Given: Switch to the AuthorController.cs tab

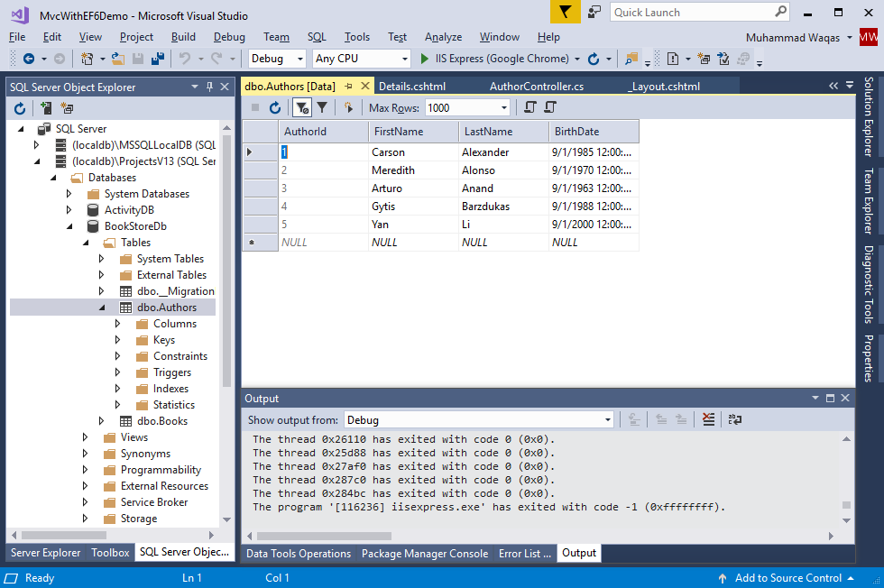Looking at the screenshot, I should tap(537, 87).
